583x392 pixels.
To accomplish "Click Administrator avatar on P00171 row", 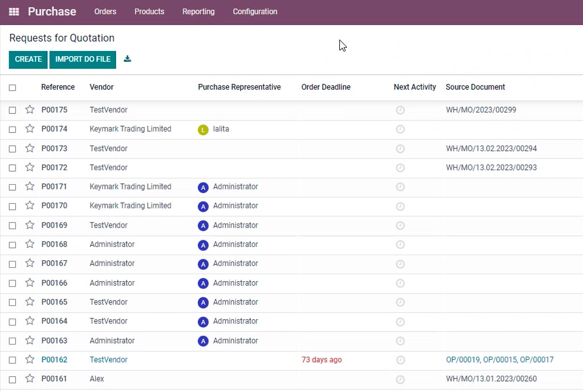I will pos(203,187).
